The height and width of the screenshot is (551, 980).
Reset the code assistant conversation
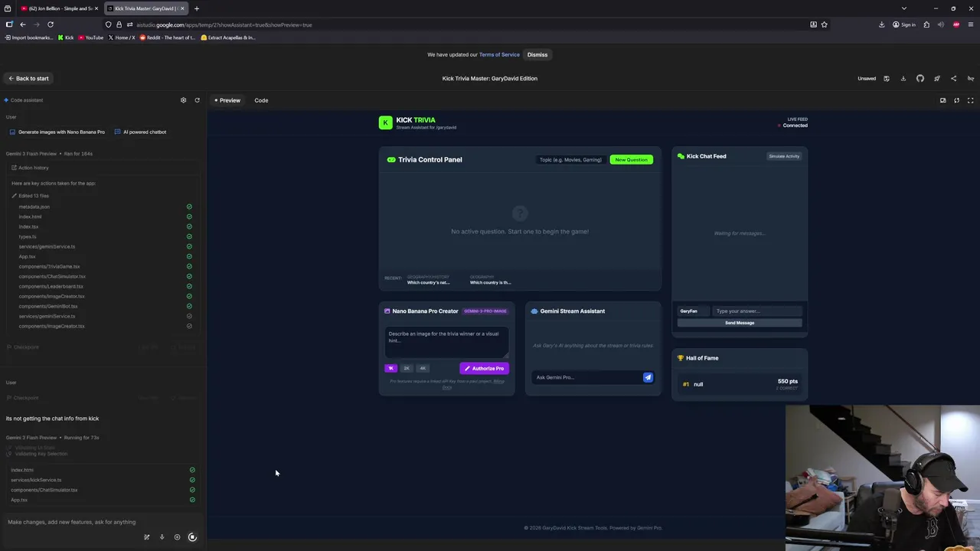[197, 100]
